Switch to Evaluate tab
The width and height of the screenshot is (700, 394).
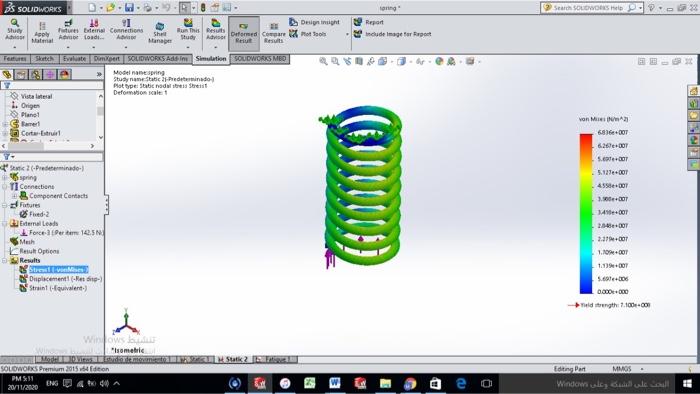pyautogui.click(x=74, y=59)
